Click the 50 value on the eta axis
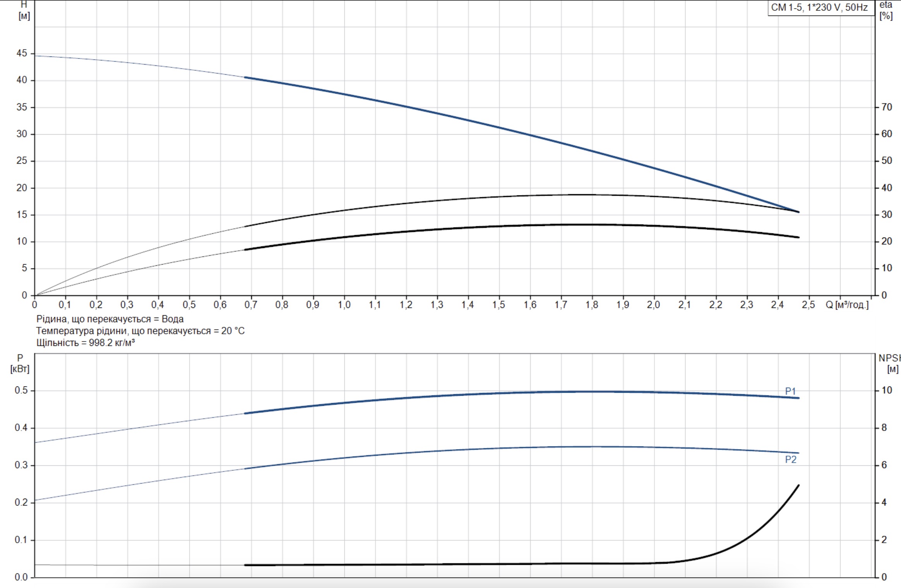This screenshot has height=588, width=901. (x=886, y=161)
